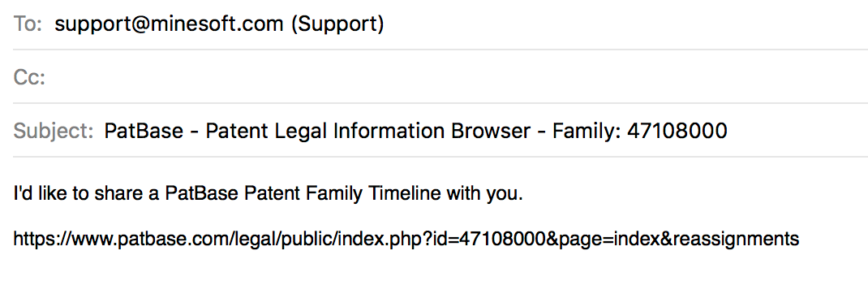The height and width of the screenshot is (294, 868).
Task: Click the "Cc:" label
Action: [28, 77]
